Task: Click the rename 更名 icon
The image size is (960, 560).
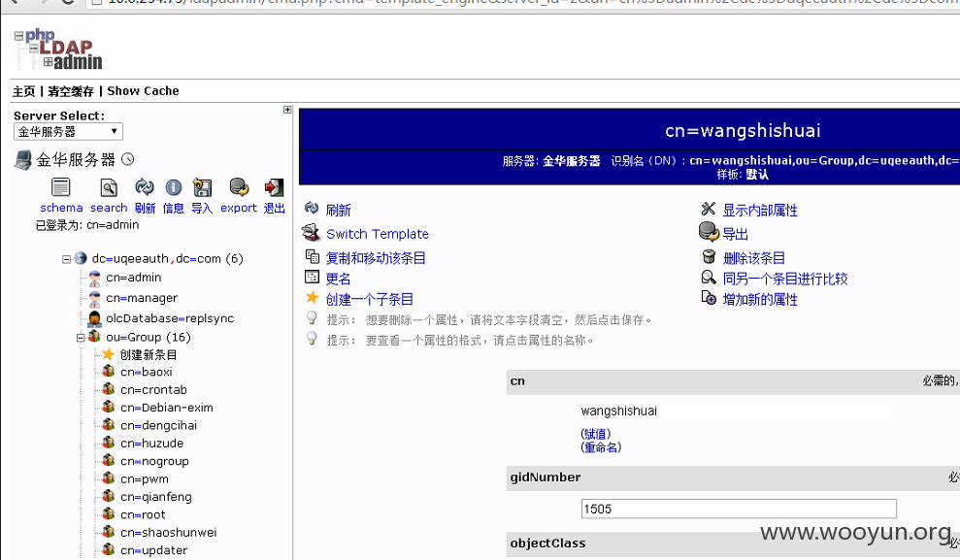Action: [x=313, y=278]
